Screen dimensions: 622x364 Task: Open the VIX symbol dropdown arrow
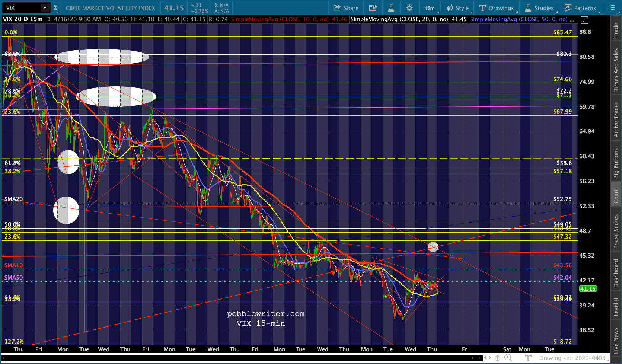click(45, 8)
